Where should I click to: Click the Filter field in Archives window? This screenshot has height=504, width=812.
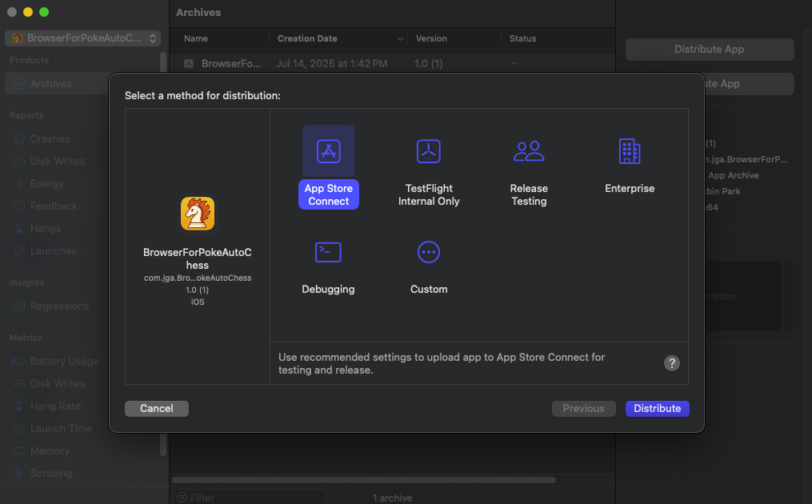click(249, 498)
